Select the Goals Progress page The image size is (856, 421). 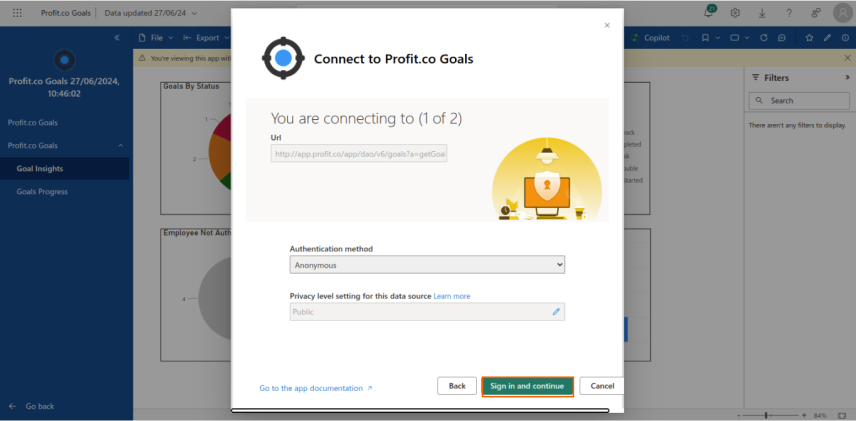pyautogui.click(x=64, y=192)
